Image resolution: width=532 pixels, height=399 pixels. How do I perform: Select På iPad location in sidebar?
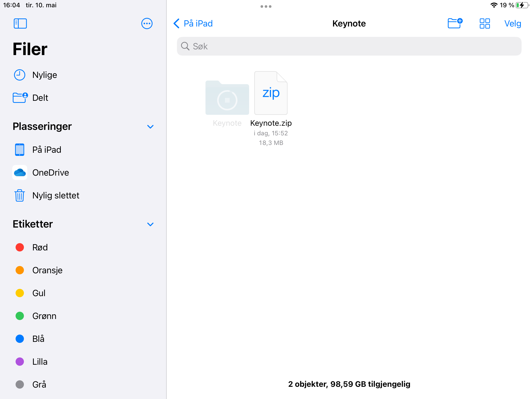(83, 150)
